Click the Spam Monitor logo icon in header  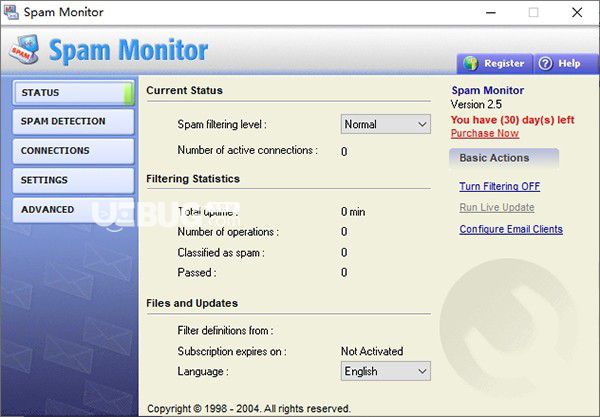tap(24, 50)
